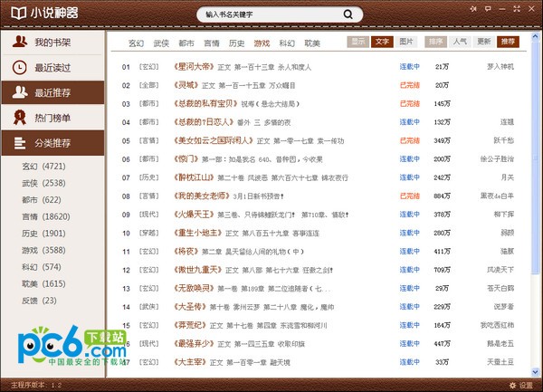The image size is (543, 392).
Task: Open 我的书架 section
Action: click(x=53, y=42)
